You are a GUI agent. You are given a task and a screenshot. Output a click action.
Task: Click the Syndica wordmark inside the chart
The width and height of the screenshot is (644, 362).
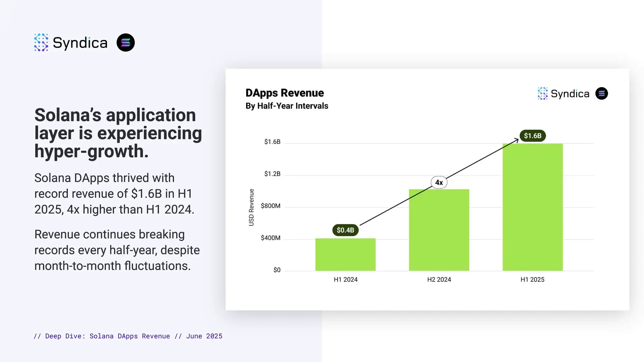click(x=570, y=94)
